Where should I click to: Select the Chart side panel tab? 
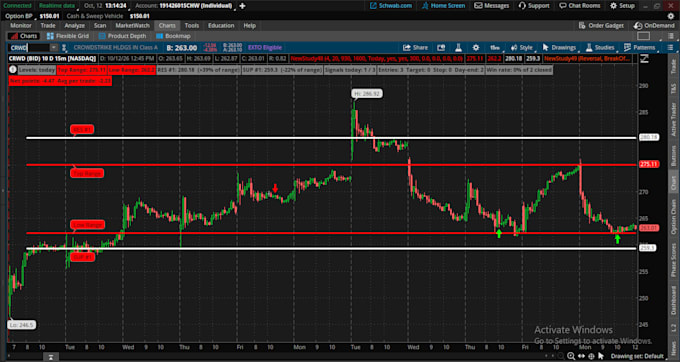coord(673,183)
